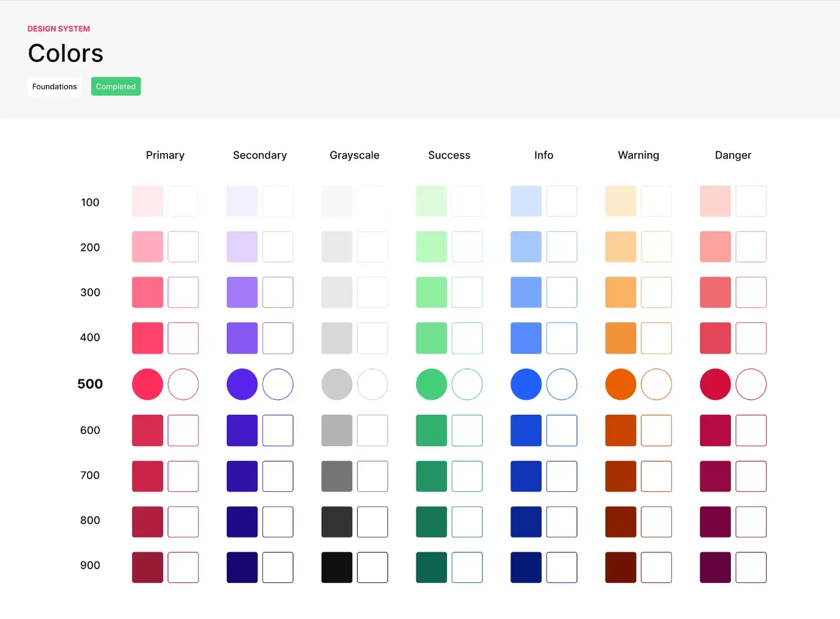Select the Info column heading
The width and height of the screenshot is (840, 619).
(x=544, y=155)
